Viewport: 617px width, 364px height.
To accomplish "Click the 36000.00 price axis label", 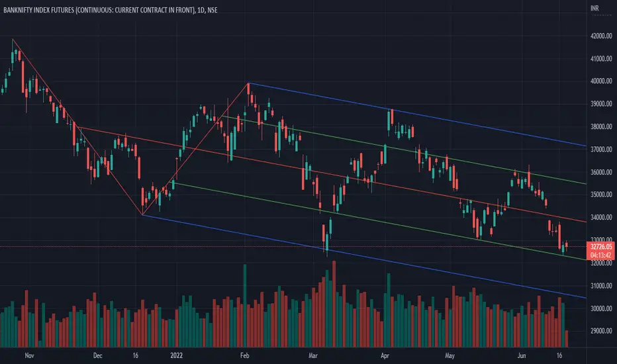I will click(601, 172).
